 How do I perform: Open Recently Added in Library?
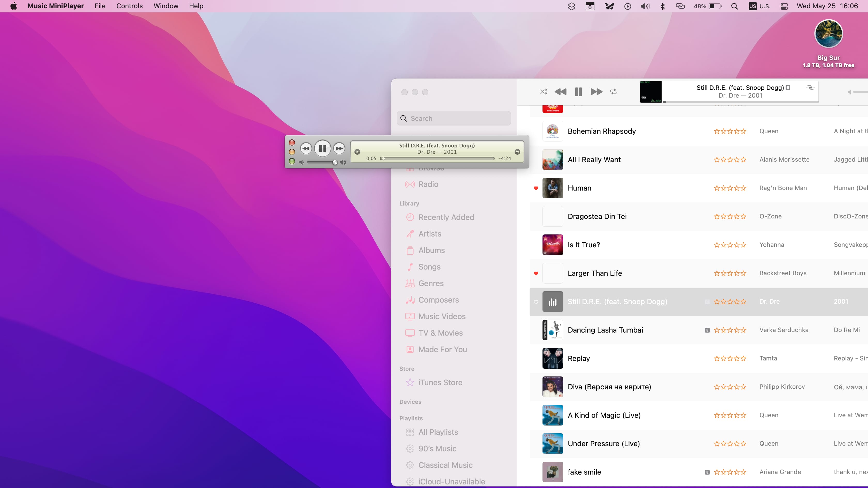440,217
